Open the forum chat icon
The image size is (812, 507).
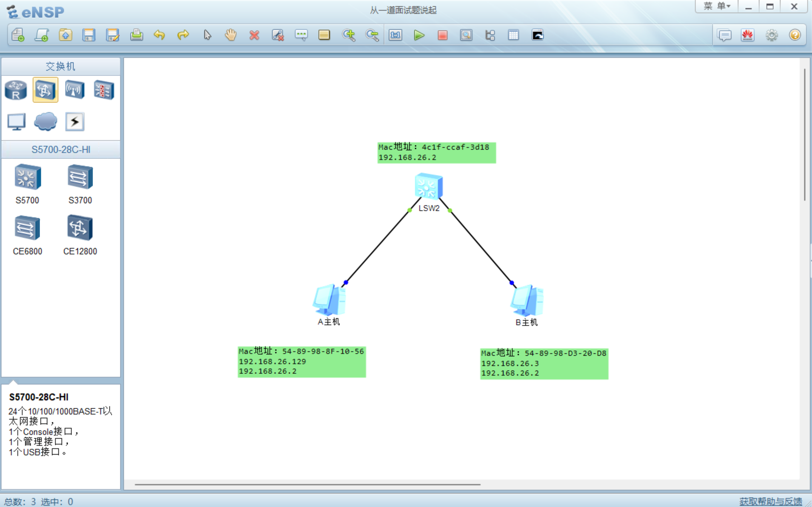(724, 35)
